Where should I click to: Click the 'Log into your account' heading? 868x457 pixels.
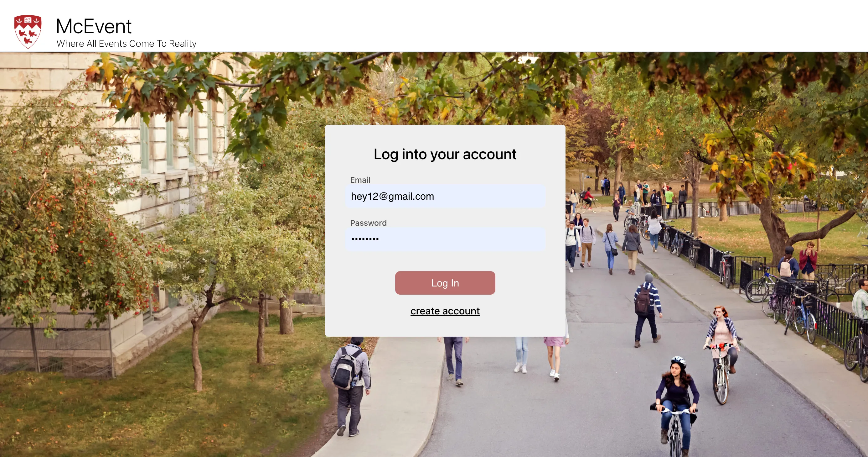click(x=445, y=154)
